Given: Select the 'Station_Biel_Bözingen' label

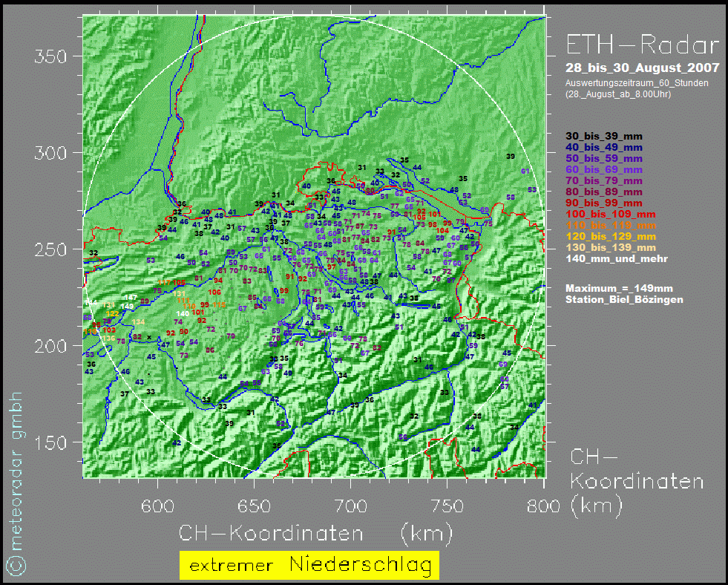Looking at the screenshot, I should (x=624, y=299).
